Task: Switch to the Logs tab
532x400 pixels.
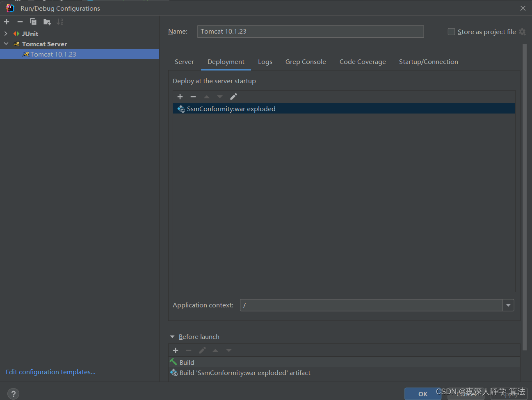Action: (265, 62)
